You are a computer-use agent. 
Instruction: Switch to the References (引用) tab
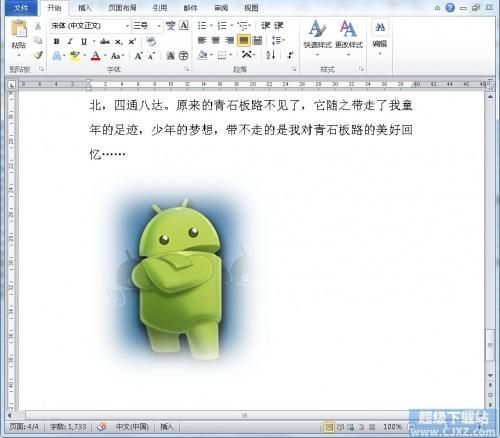(x=160, y=8)
